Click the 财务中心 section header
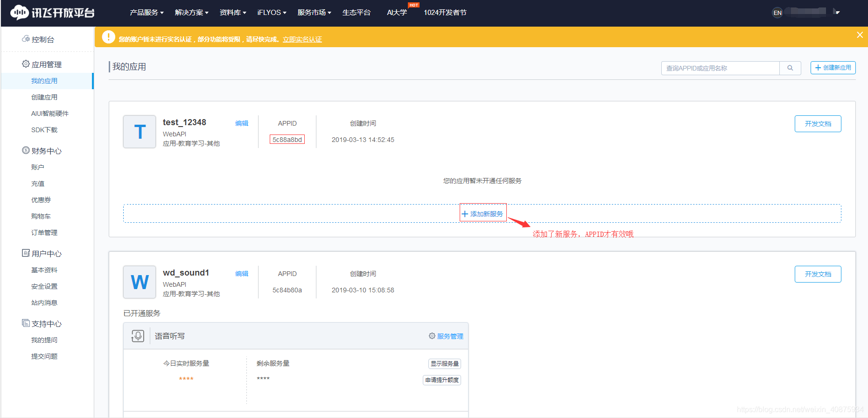 coord(42,151)
